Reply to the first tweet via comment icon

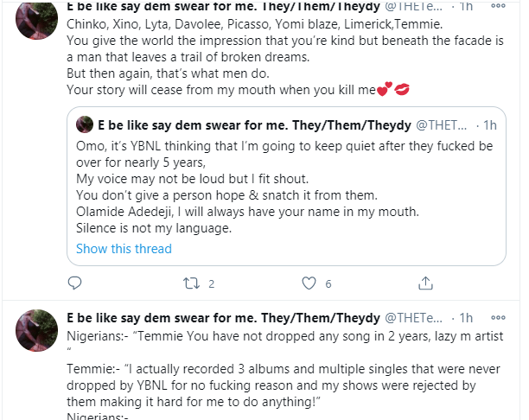point(75,283)
